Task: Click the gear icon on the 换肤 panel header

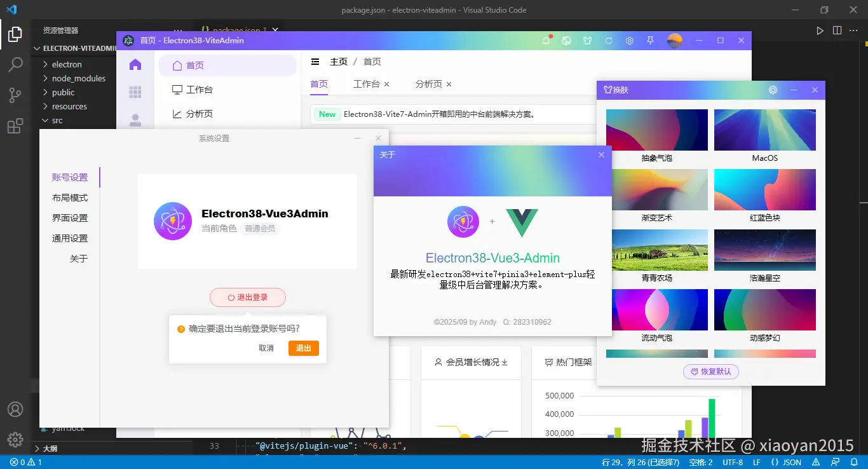Action: coord(773,90)
